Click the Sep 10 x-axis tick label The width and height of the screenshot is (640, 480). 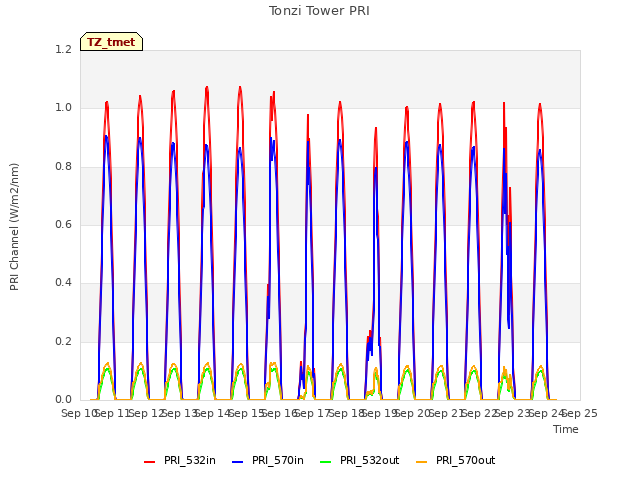pos(79,413)
